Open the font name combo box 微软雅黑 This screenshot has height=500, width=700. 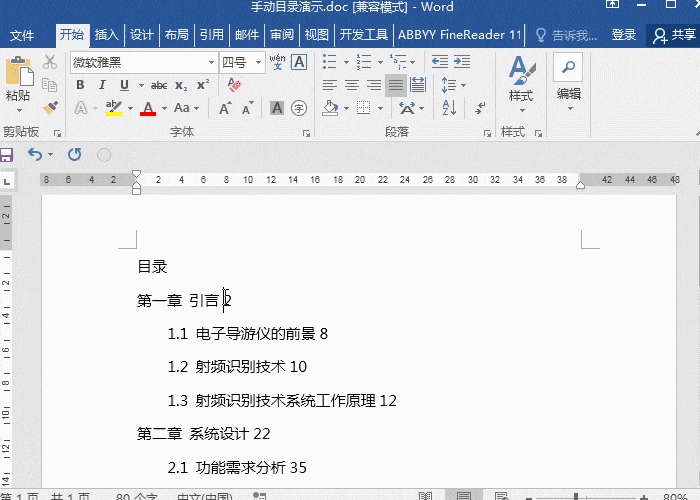click(144, 62)
